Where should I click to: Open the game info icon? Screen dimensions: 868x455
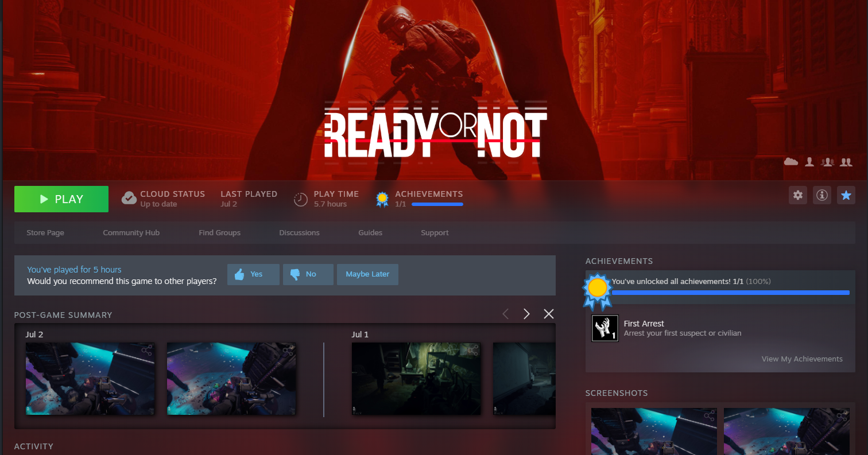tap(822, 195)
